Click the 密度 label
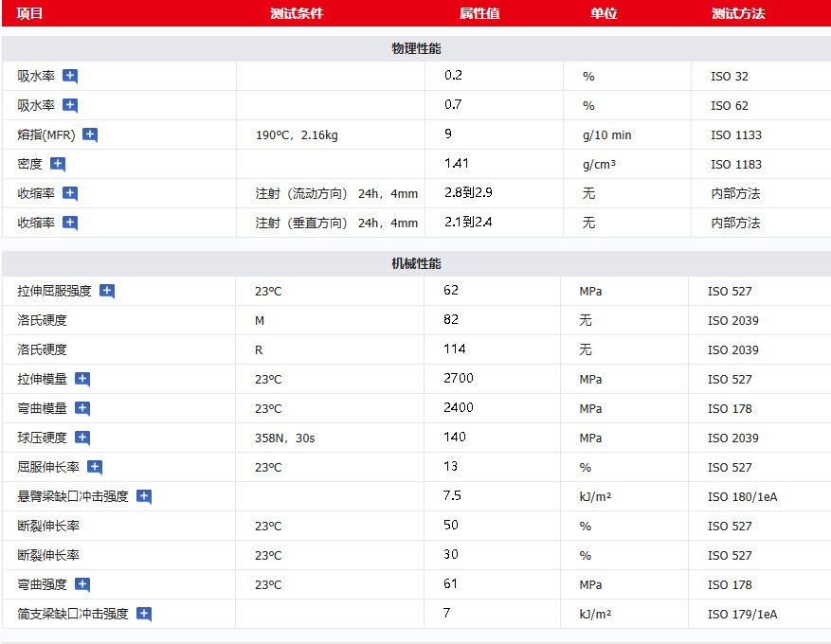The height and width of the screenshot is (644, 831). (29, 164)
